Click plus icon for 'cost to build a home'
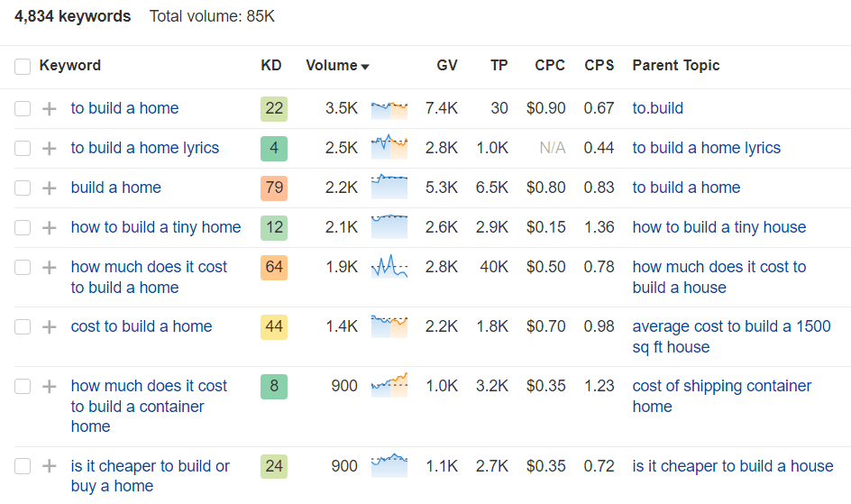 point(50,327)
